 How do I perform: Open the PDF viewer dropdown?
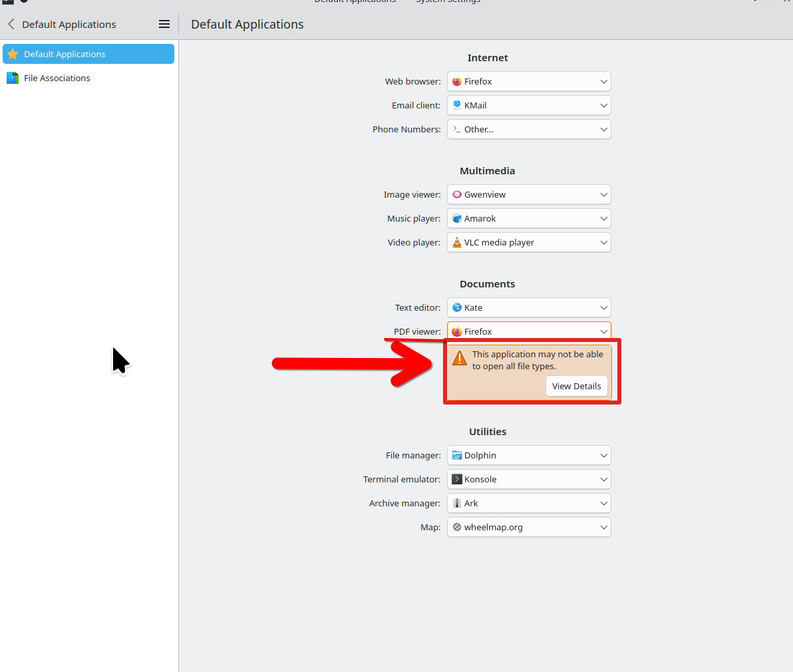(x=529, y=331)
